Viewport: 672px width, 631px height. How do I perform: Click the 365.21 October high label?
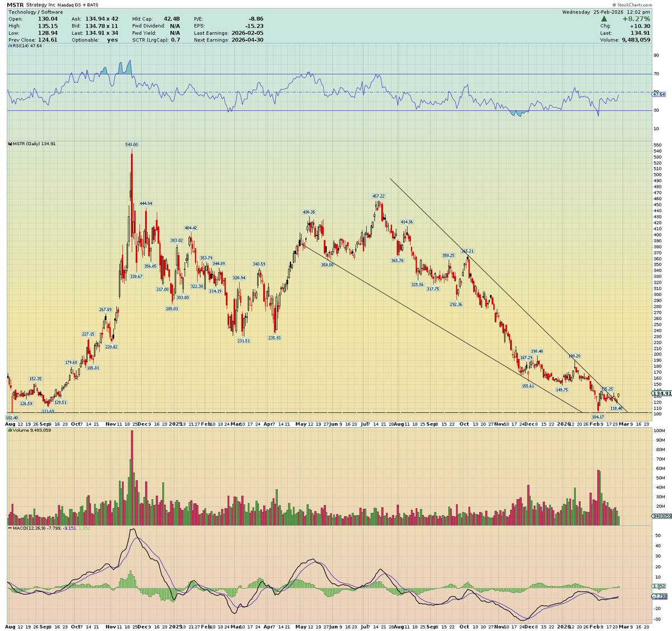[x=468, y=251]
